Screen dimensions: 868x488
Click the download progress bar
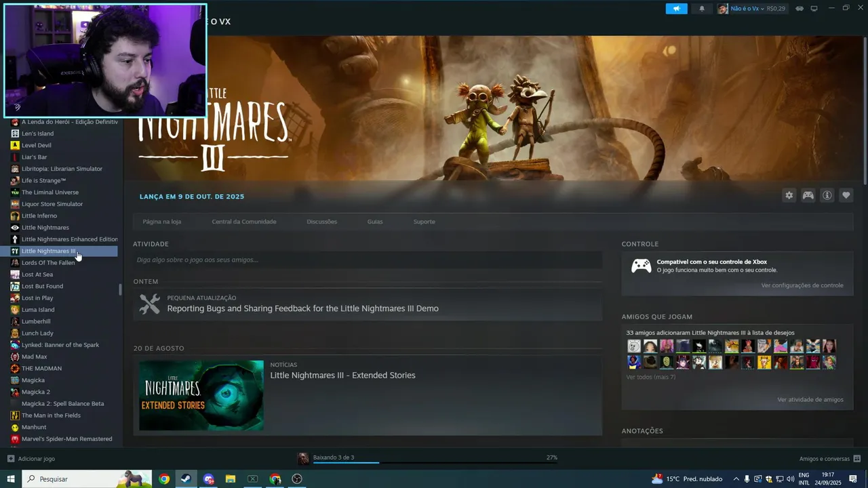(x=435, y=463)
